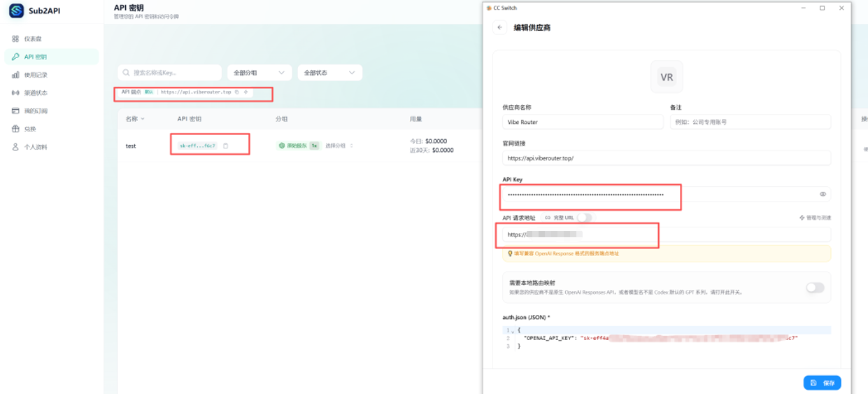This screenshot has width=868, height=394.
Task: Minimize the CC Switch window
Action: coord(802,8)
